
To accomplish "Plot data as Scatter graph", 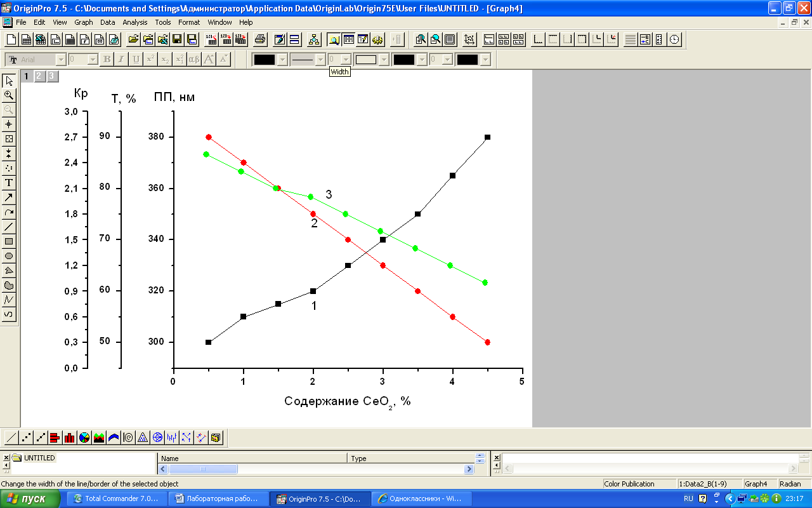I will point(26,438).
